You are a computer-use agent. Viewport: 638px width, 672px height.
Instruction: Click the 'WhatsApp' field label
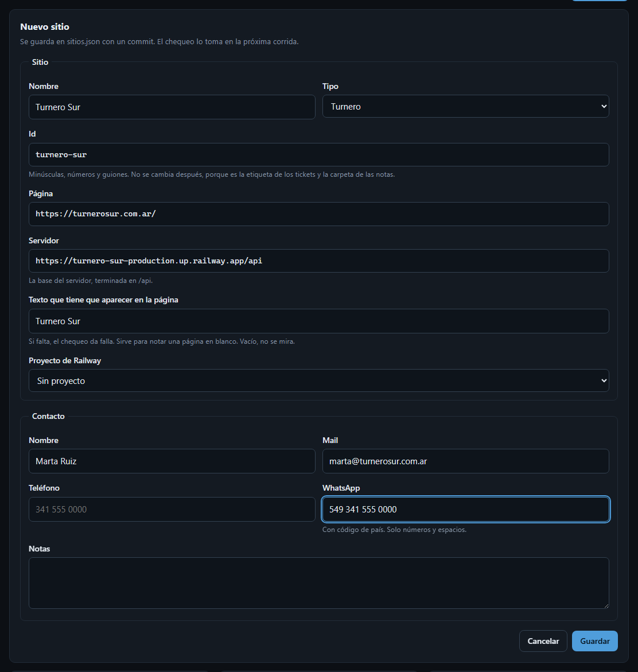(341, 488)
